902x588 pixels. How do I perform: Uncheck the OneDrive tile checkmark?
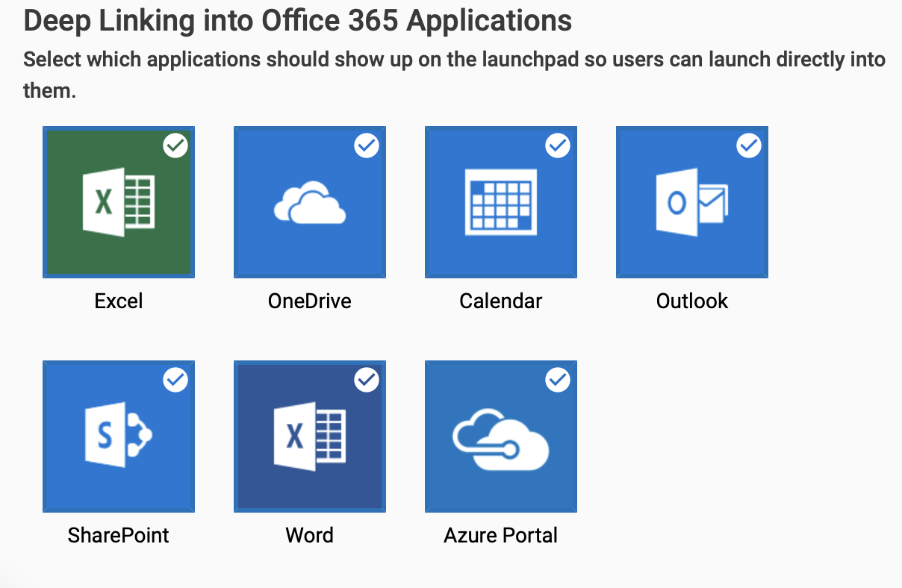367,146
